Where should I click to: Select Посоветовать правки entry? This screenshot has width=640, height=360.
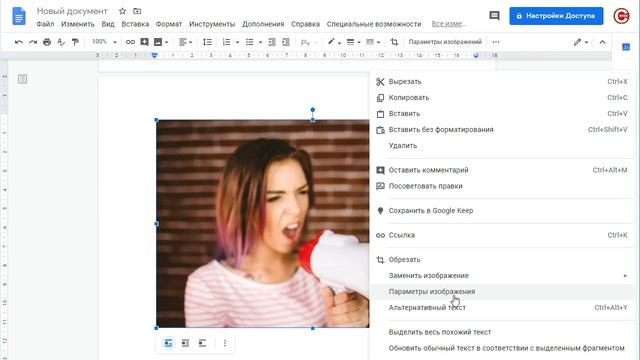(502, 186)
